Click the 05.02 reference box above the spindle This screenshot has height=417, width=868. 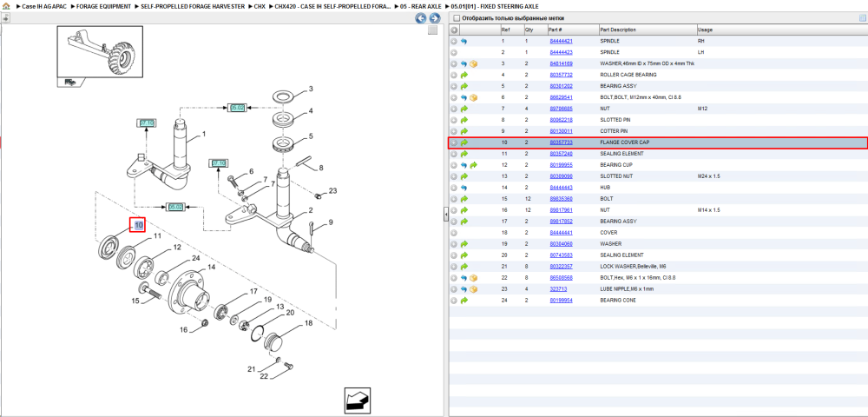[x=238, y=108]
